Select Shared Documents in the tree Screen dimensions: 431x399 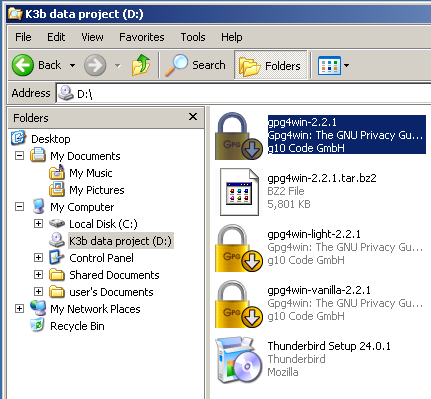tap(114, 275)
